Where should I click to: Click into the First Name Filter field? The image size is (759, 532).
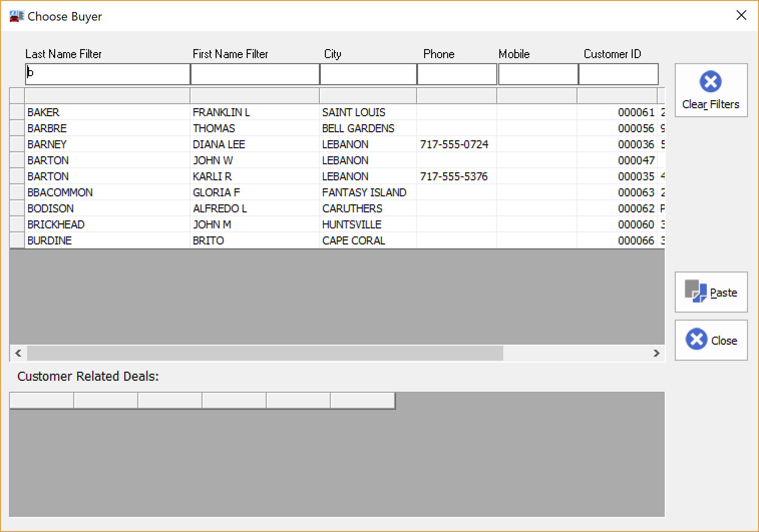coord(255,74)
